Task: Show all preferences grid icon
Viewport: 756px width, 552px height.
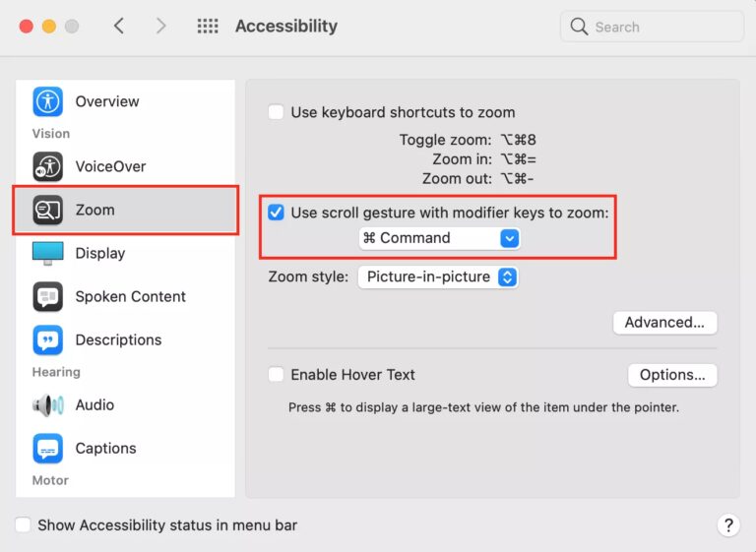Action: point(208,27)
